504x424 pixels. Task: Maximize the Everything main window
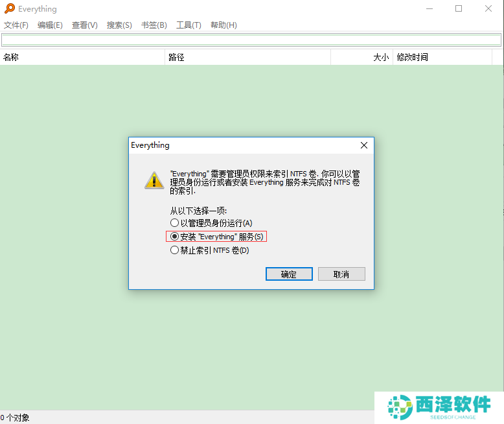tap(459, 8)
